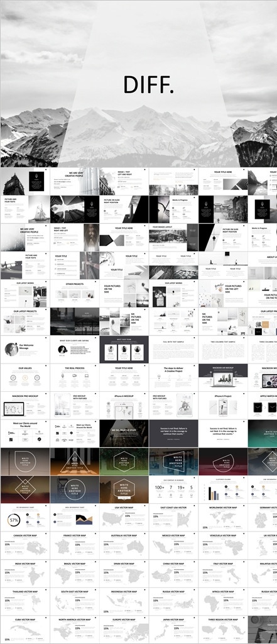Select the Macbook Pro Mockup slide
The image size is (277, 644).
pyautogui.click(x=24, y=406)
